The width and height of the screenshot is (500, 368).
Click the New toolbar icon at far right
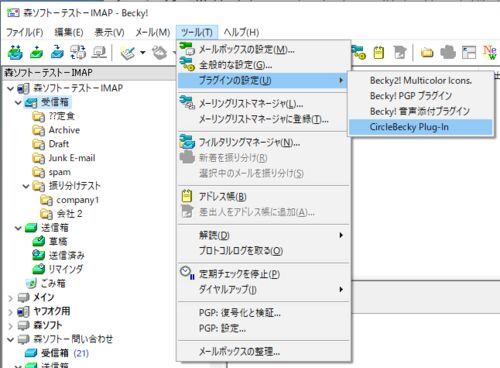tap(490, 53)
